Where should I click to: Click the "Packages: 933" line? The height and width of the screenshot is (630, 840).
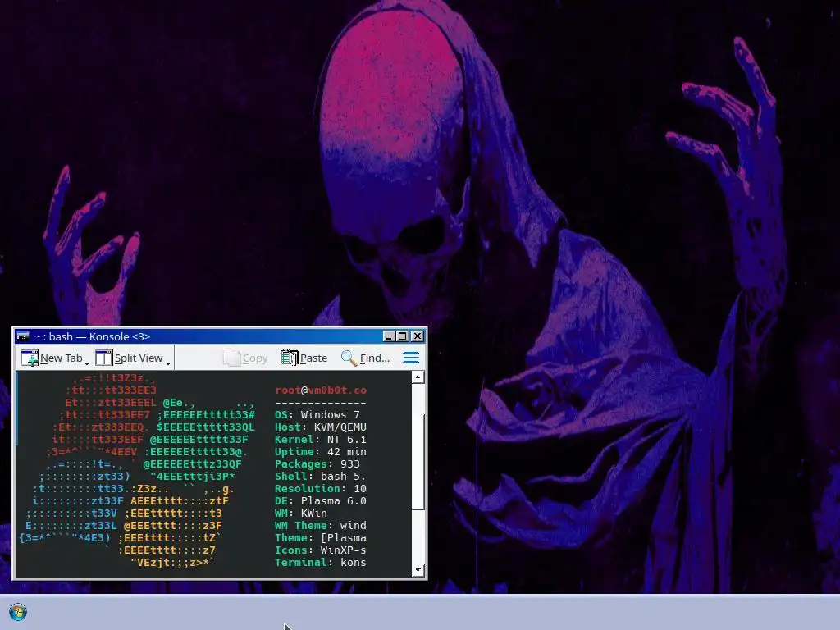[317, 464]
